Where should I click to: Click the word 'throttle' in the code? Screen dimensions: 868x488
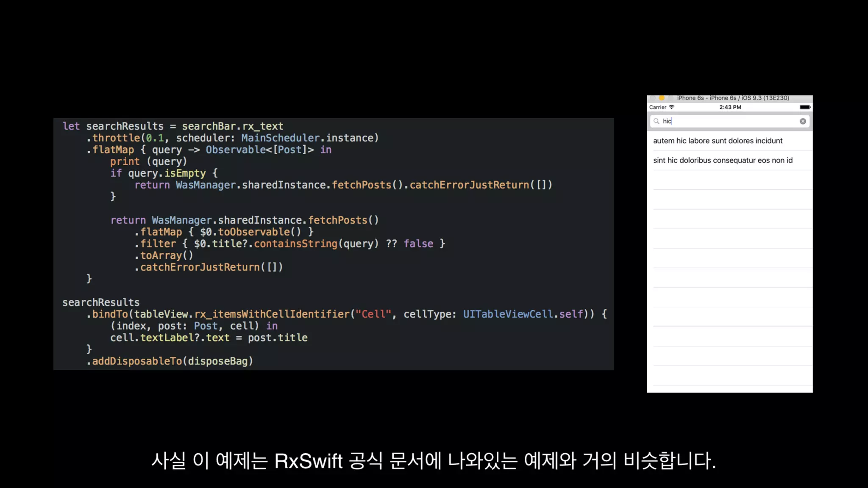pyautogui.click(x=116, y=138)
